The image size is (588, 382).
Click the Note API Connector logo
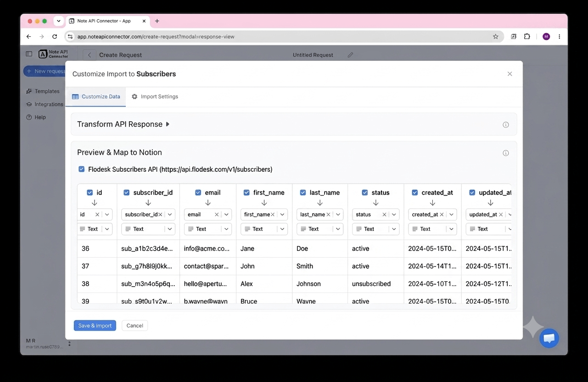(53, 54)
